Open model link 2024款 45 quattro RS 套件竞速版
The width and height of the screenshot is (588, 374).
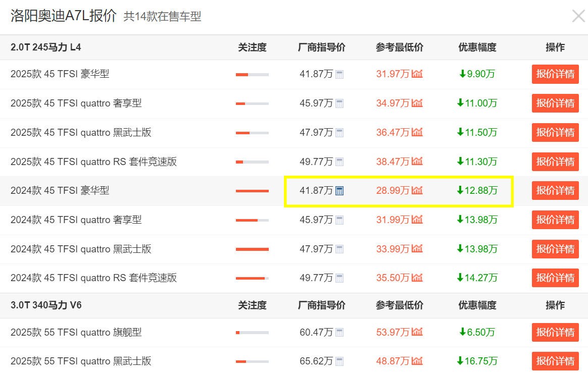tap(94, 278)
